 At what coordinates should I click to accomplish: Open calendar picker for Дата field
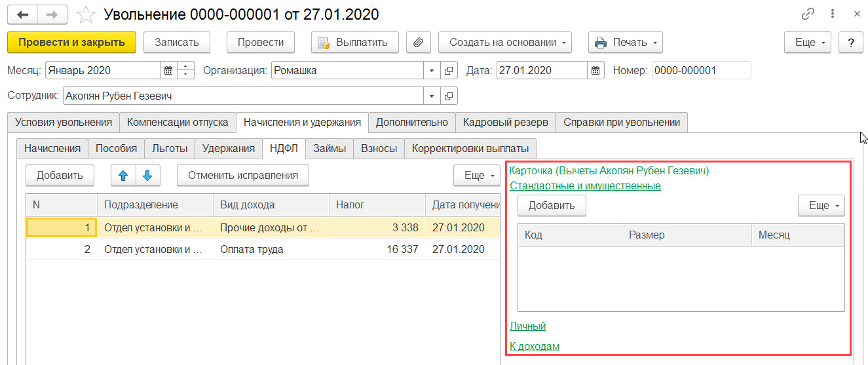tap(595, 71)
